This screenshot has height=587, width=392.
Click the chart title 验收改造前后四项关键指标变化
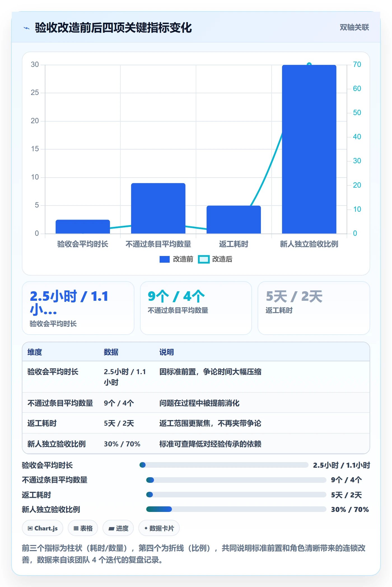point(113,28)
